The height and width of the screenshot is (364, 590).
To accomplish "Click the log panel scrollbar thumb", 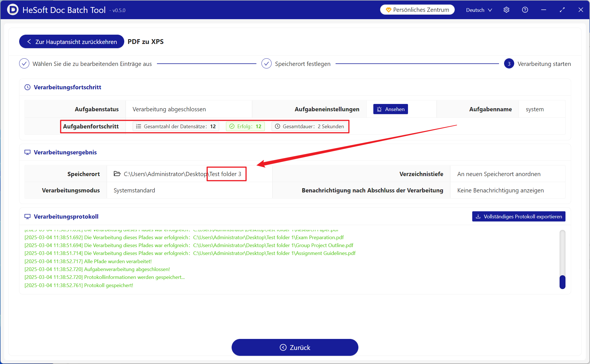I will [x=562, y=282].
